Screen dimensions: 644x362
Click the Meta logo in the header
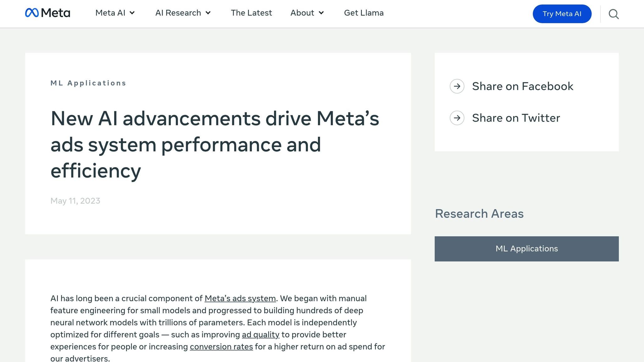tap(47, 13)
